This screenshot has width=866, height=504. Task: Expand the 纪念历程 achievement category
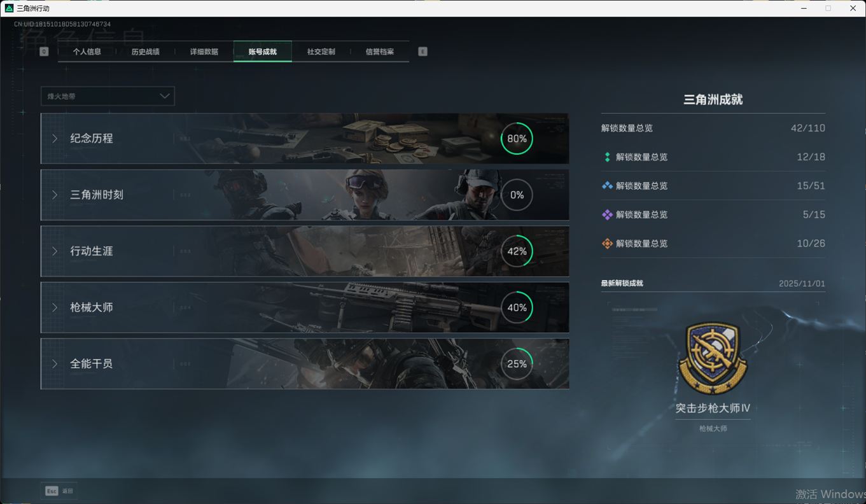click(x=92, y=139)
